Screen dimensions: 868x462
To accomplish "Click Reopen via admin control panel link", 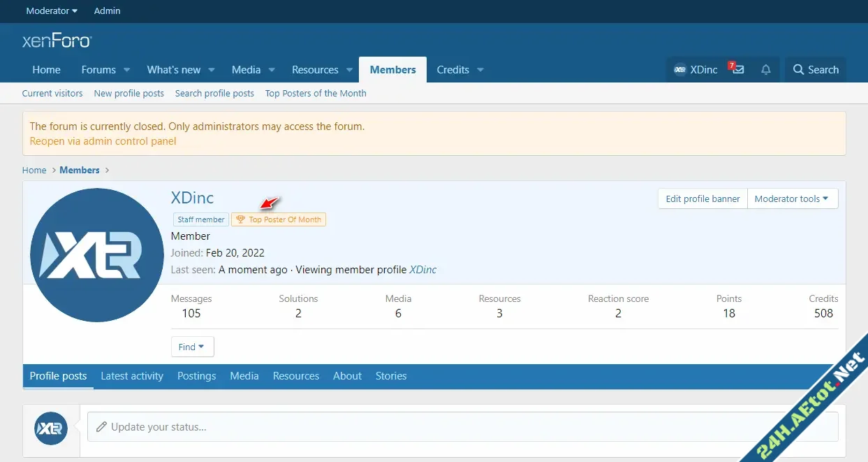I will point(103,141).
